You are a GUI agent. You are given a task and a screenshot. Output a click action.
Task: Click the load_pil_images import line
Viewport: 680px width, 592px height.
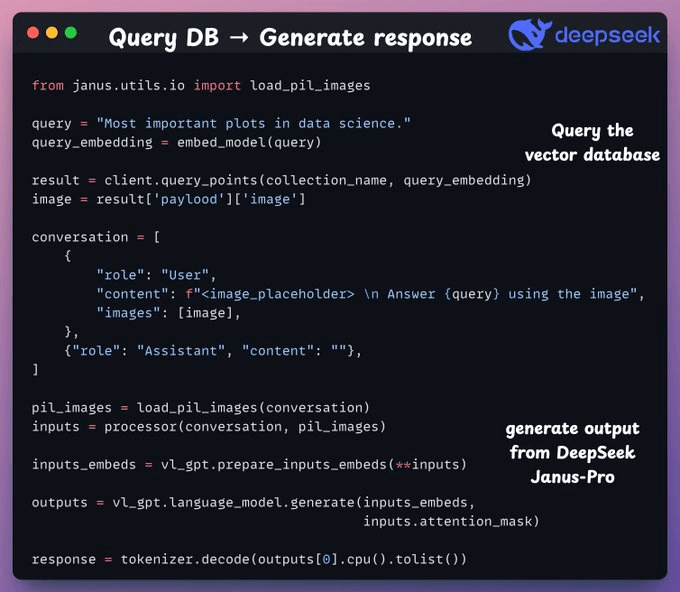point(200,85)
